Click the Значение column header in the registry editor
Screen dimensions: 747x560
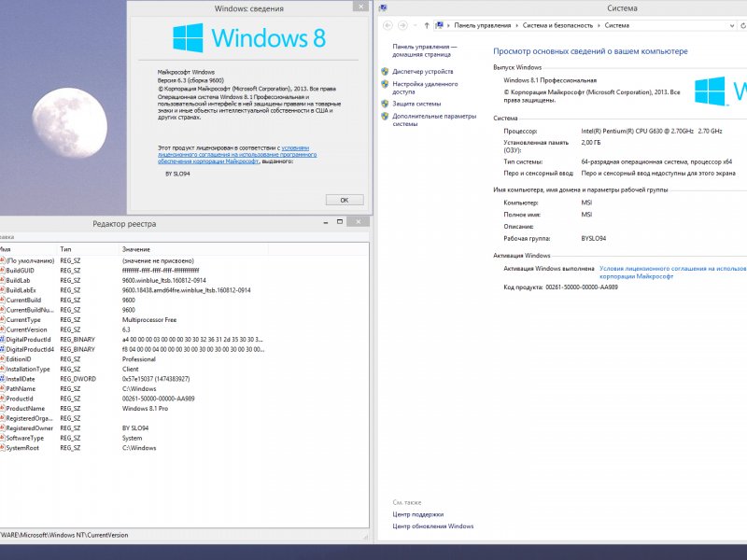193,249
